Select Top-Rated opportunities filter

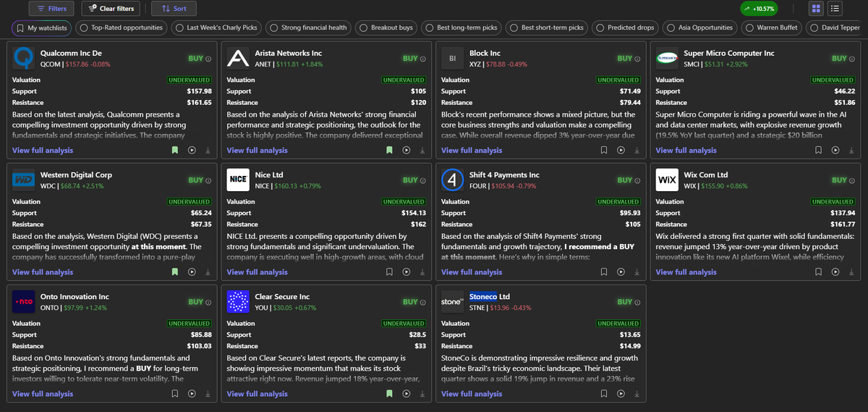(120, 28)
